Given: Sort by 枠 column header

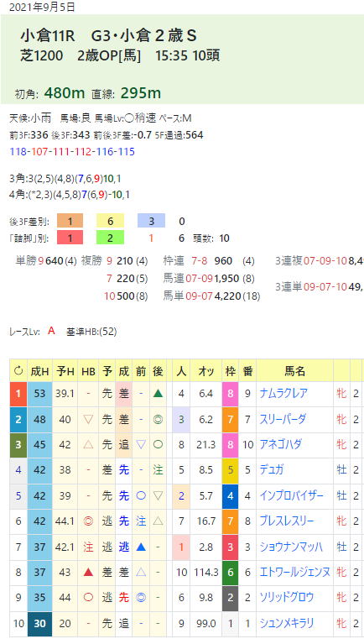Looking at the screenshot, I should click(x=230, y=371).
